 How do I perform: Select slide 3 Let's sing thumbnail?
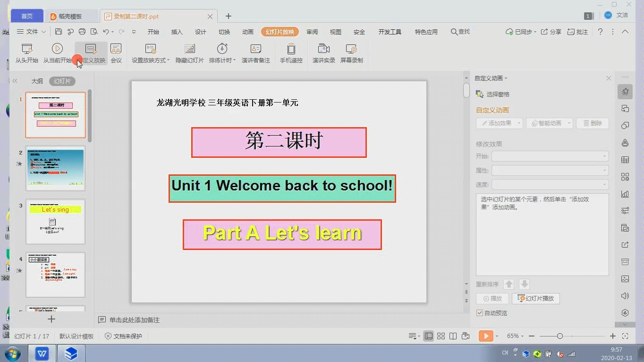point(55,221)
